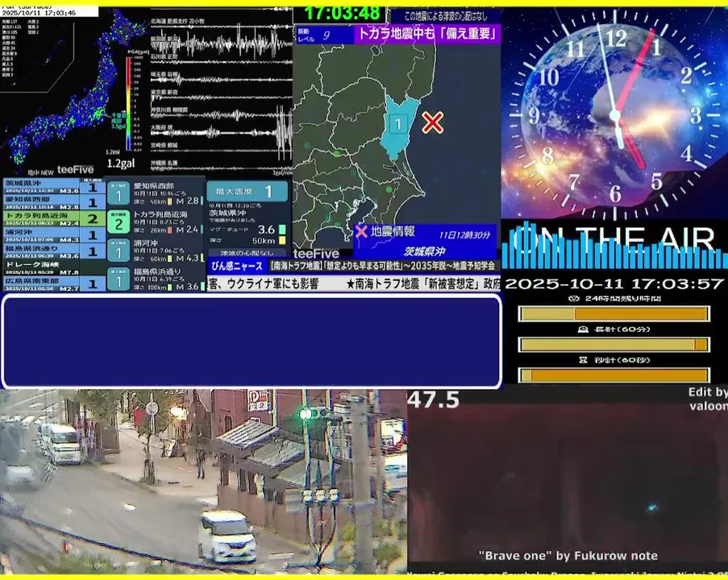Click the dark night camera feed
728x580 pixels.
tap(568, 482)
